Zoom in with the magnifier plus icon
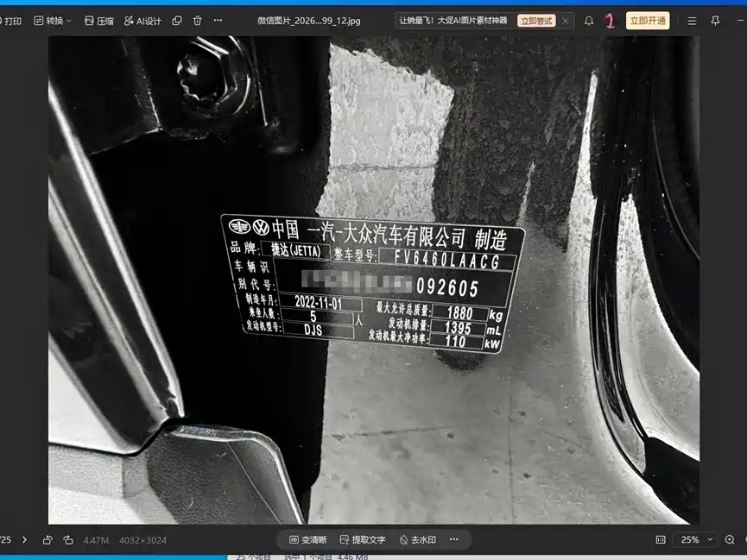This screenshot has width=747, height=560. point(730,539)
